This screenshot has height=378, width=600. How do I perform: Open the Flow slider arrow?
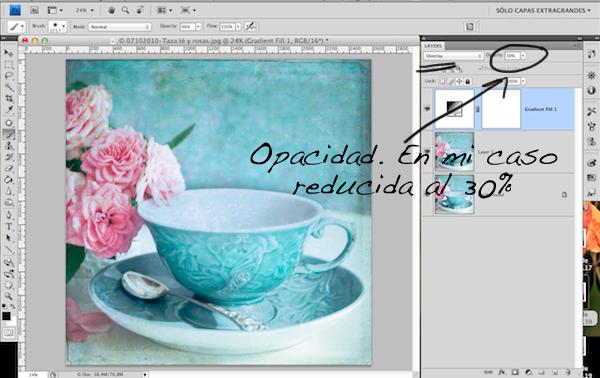click(238, 27)
